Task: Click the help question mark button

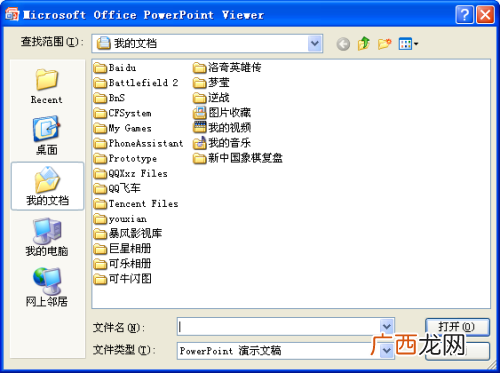Action: click(464, 15)
